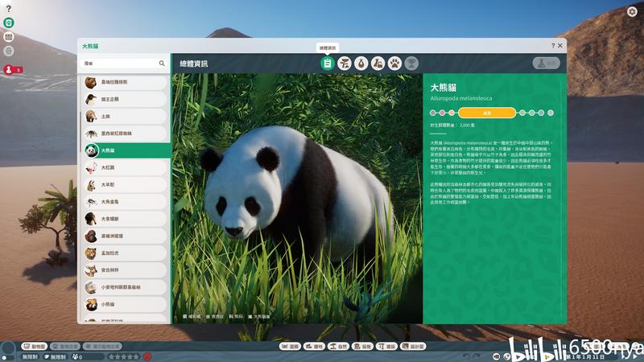Select the penguin entry in the animal list
This screenshot has width=644, height=362.
tap(126, 99)
